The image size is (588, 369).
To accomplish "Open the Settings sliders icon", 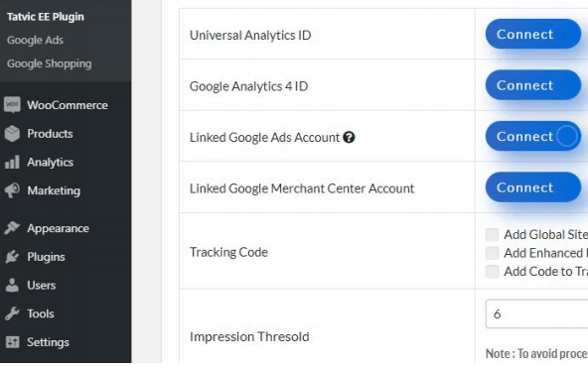I will pos(12,341).
